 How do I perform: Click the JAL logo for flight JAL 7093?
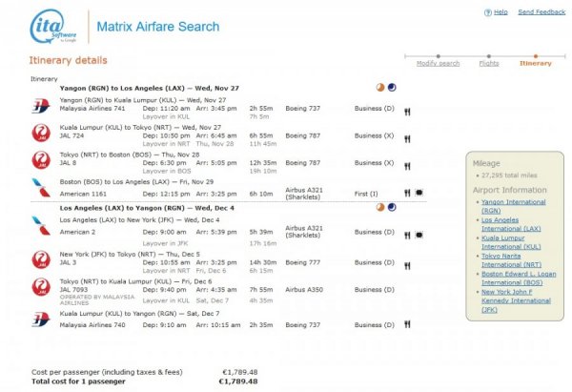[x=41, y=287]
